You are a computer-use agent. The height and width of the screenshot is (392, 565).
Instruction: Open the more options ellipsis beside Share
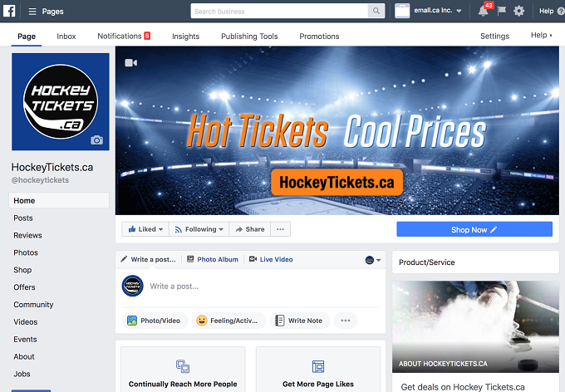tap(280, 229)
